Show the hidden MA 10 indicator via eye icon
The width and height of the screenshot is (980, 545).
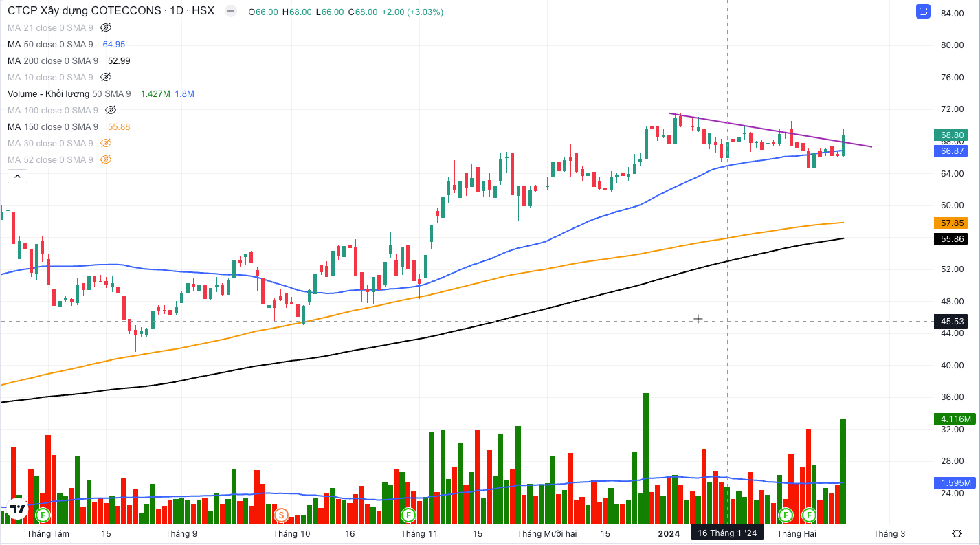point(106,77)
